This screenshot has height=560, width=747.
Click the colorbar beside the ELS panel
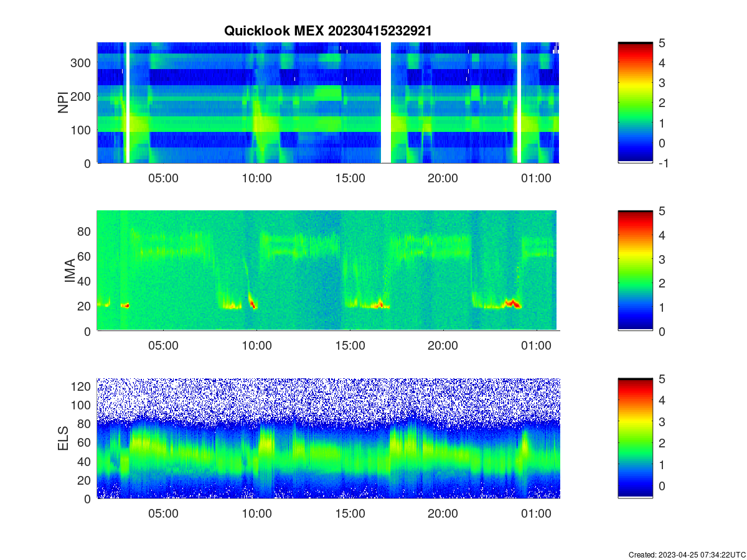point(636,439)
